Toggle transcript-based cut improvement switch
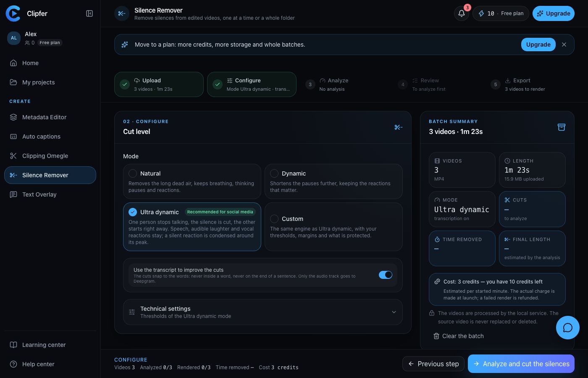This screenshot has height=378, width=588. 386,275
